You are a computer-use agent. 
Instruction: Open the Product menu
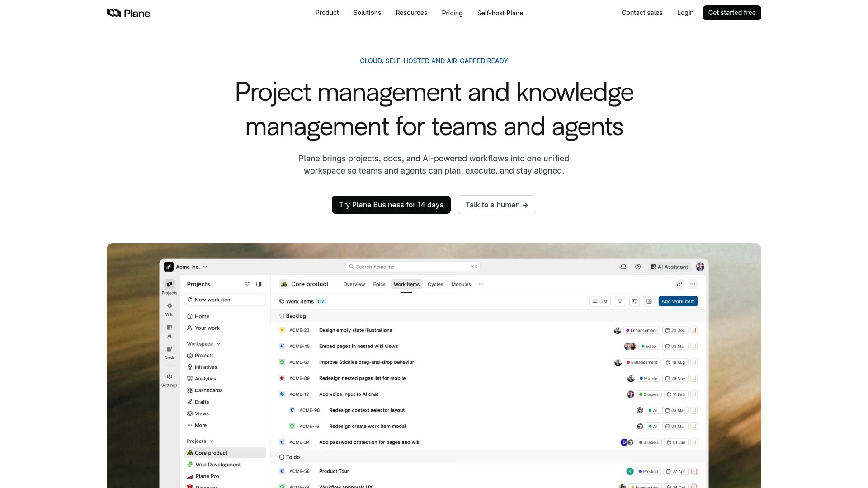[327, 13]
